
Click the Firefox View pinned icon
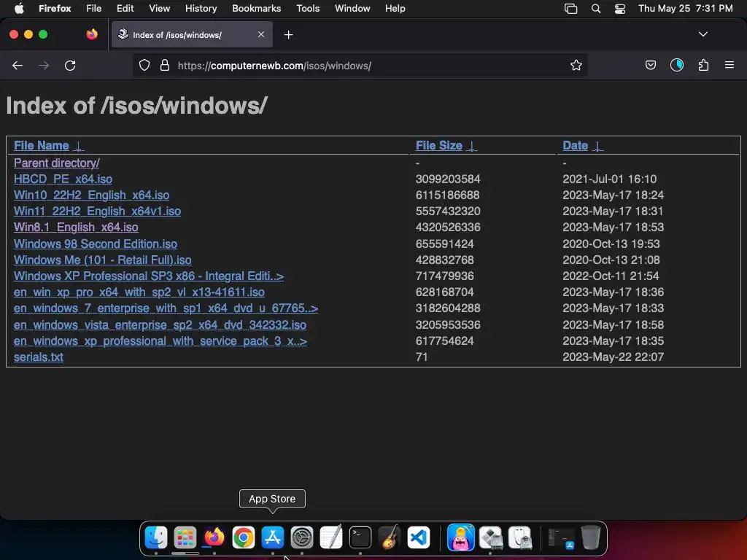pyautogui.click(x=92, y=34)
